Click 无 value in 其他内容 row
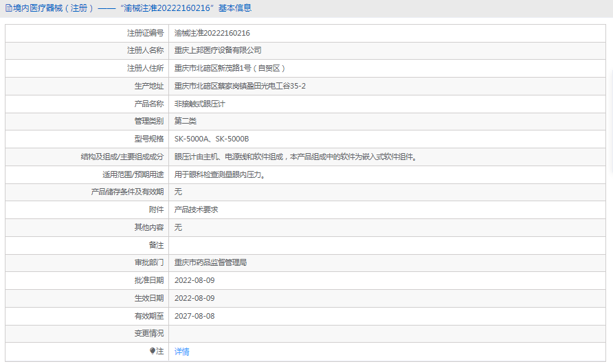The height and width of the screenshot is (364, 613). 178,227
